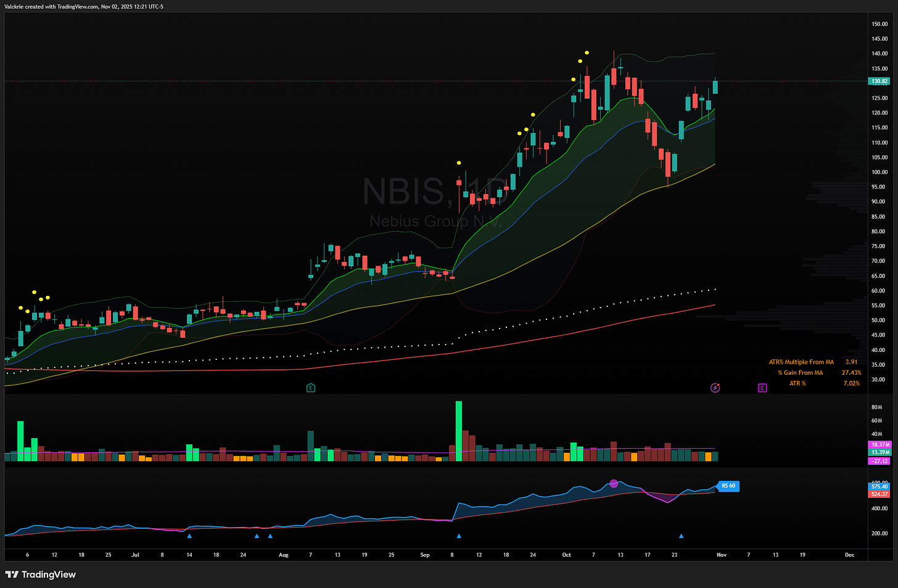Click the 30.00 price axis label
Screen dimensions: 898x588
click(x=879, y=380)
